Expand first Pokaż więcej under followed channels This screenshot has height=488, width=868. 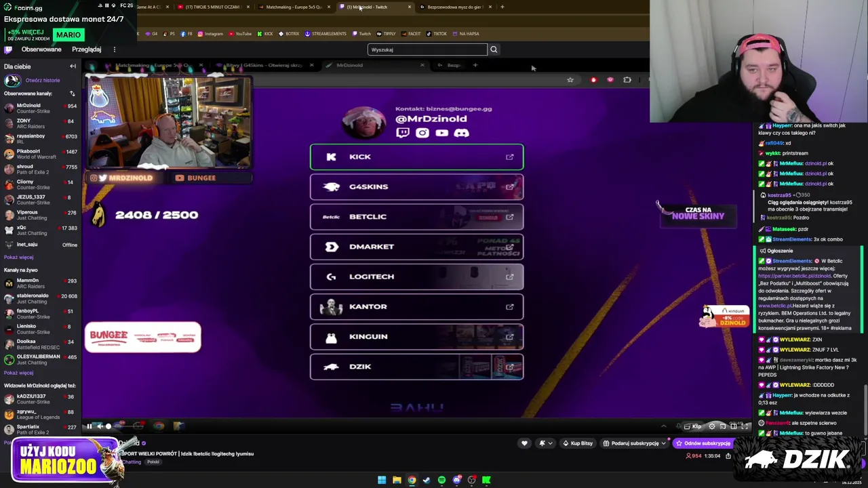tap(18, 258)
